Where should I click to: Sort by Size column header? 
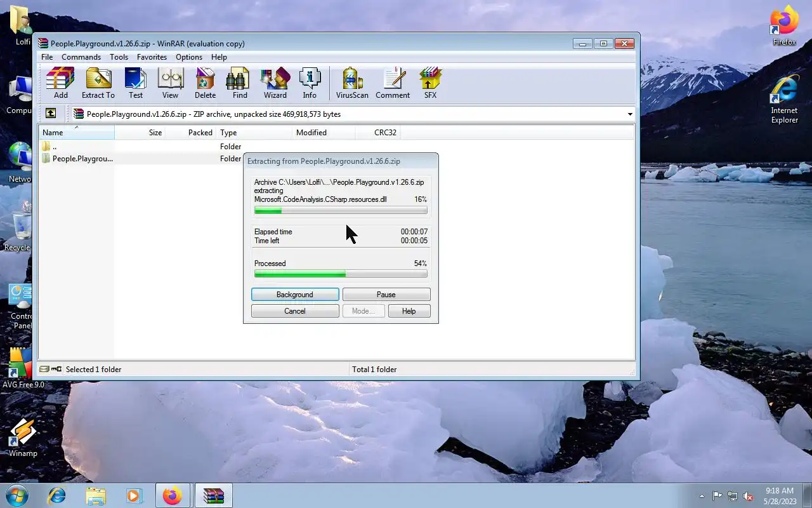pos(140,133)
